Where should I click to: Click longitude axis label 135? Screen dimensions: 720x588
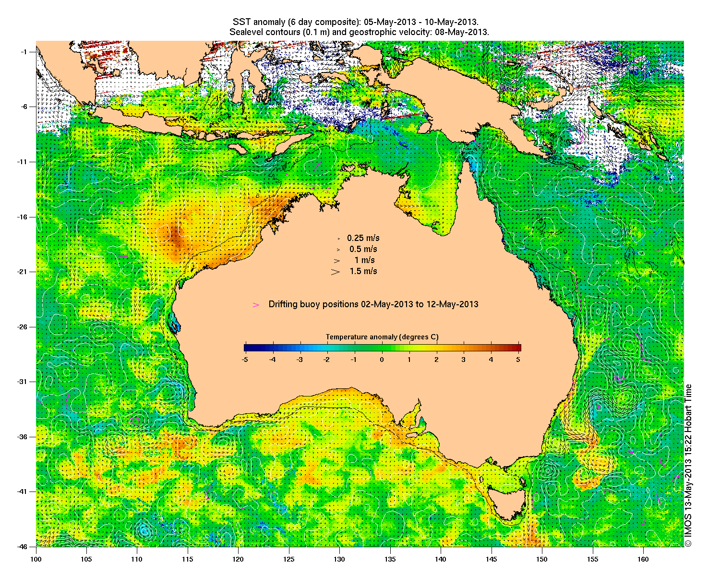(390, 559)
